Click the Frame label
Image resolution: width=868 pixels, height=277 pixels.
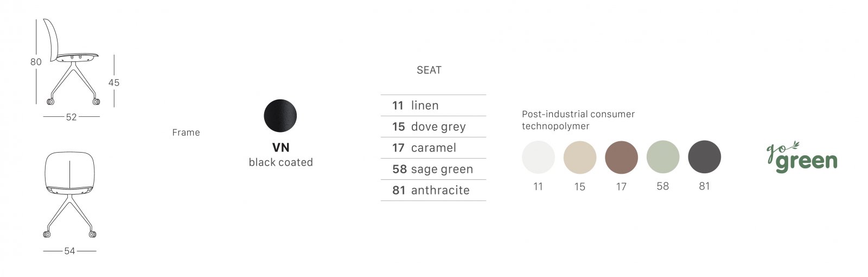pyautogui.click(x=186, y=133)
